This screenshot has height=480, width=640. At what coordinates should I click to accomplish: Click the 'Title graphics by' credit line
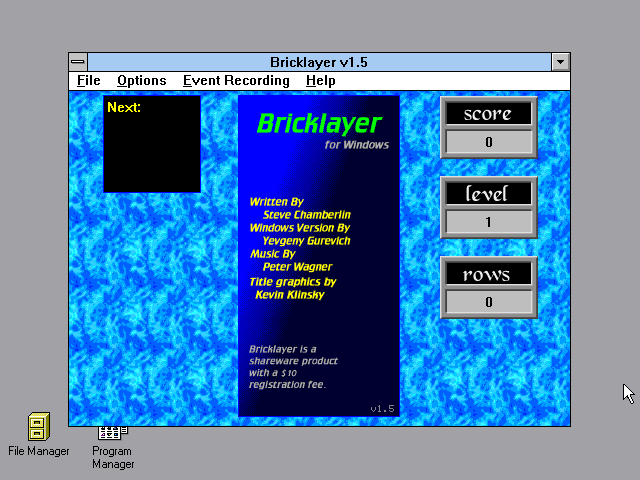(293, 282)
